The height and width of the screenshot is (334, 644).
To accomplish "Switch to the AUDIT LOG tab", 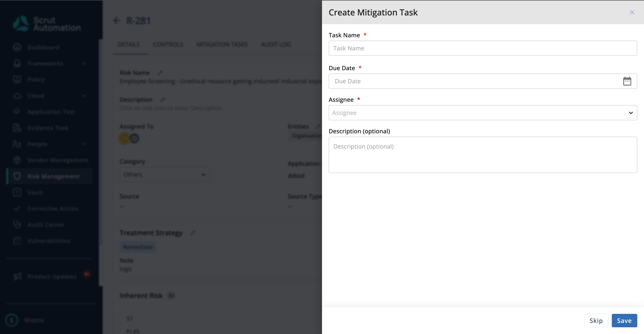I will pyautogui.click(x=276, y=44).
